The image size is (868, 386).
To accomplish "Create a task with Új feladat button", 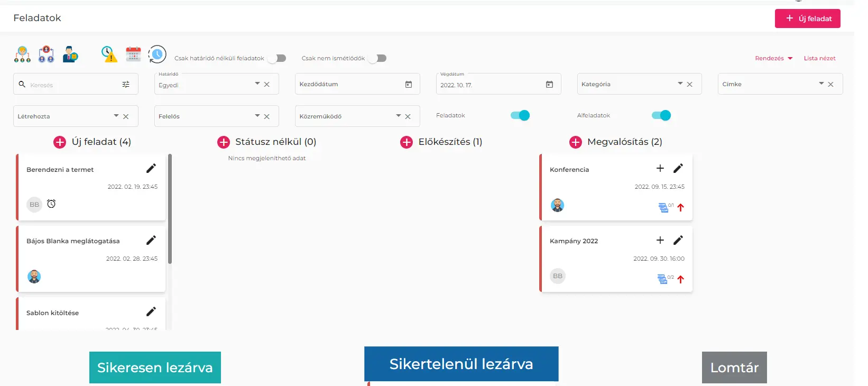I will click(808, 19).
